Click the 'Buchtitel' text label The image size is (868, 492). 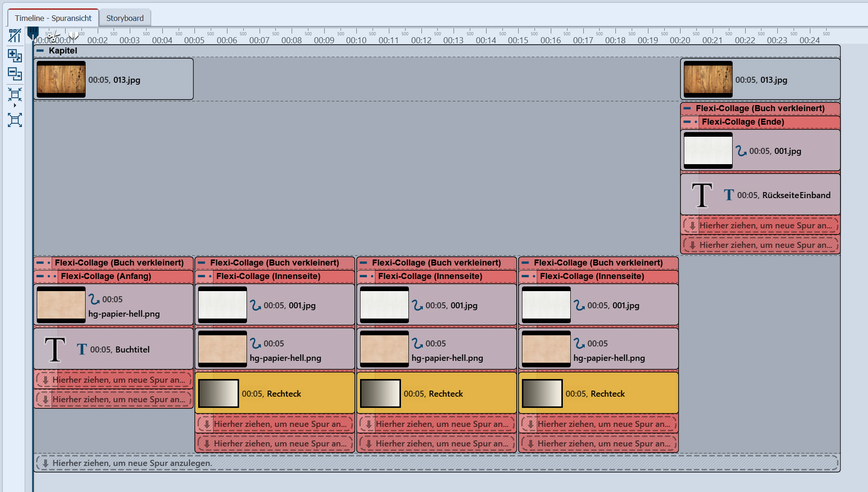tap(133, 350)
